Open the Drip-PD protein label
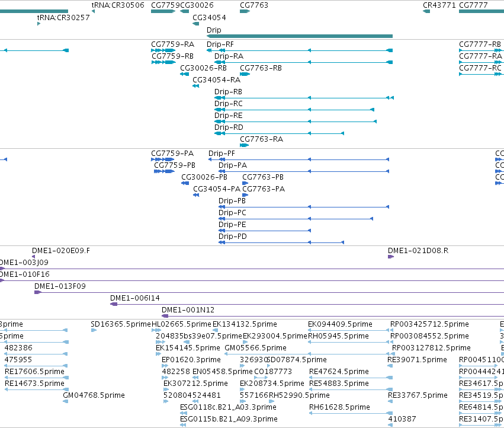504x428 pixels. pyautogui.click(x=233, y=237)
